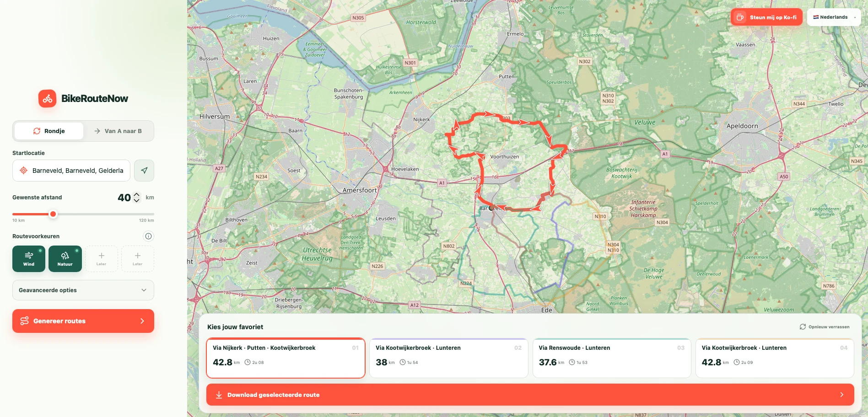Select route 03 Via Renswoude Lunteren
Image resolution: width=868 pixels, height=417 pixels.
click(x=612, y=358)
